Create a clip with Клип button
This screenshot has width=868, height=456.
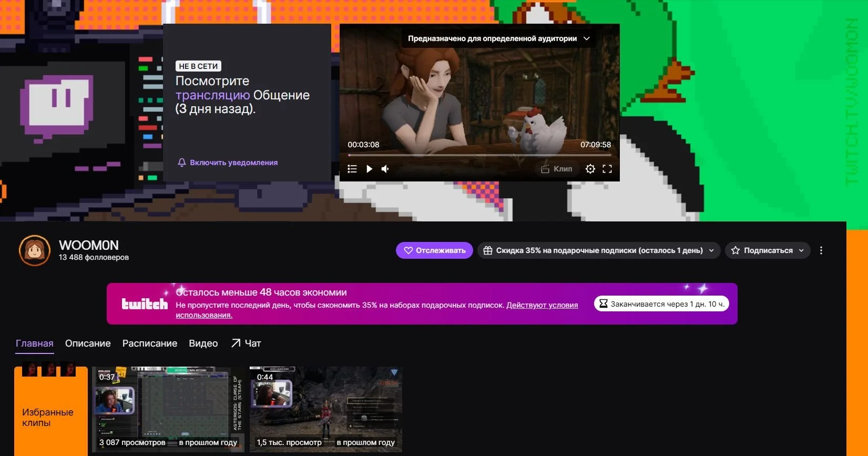tap(556, 169)
